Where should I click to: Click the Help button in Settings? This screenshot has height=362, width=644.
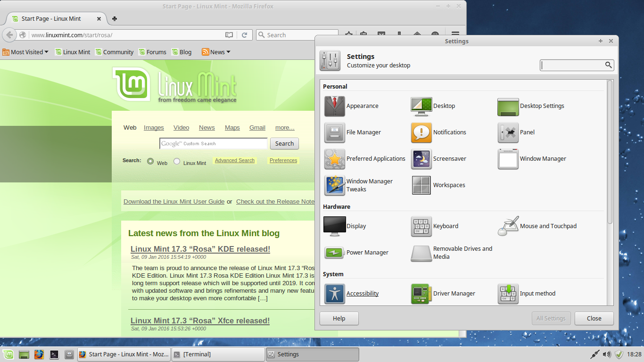click(339, 319)
